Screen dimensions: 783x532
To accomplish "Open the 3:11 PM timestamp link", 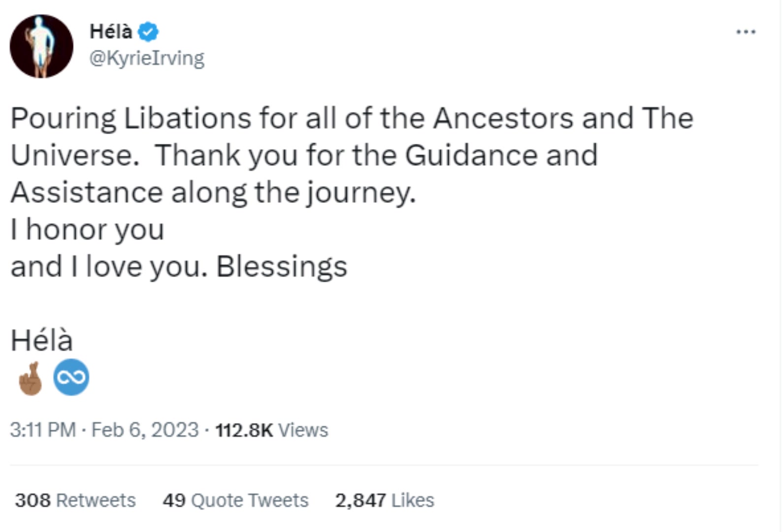I will 43,430.
